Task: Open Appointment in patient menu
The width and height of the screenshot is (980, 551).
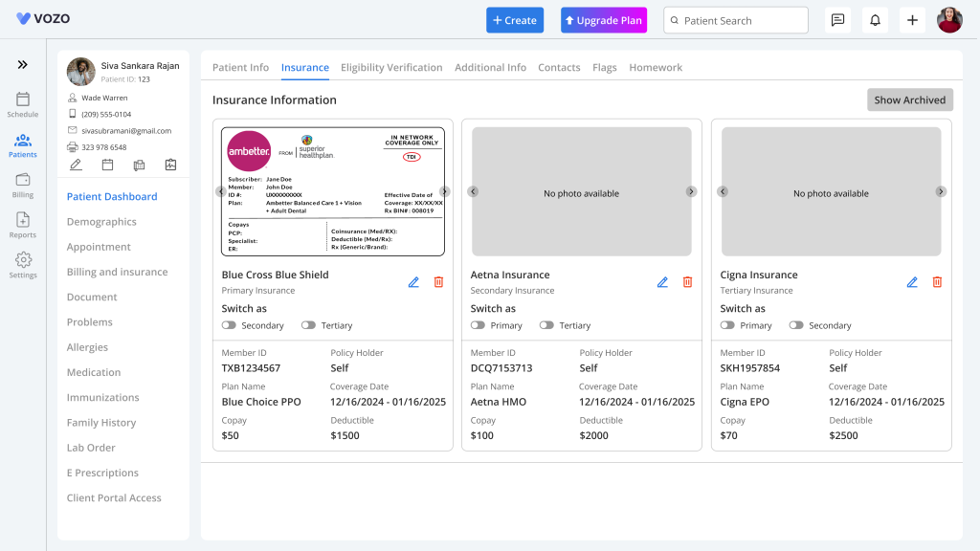Action: (99, 247)
